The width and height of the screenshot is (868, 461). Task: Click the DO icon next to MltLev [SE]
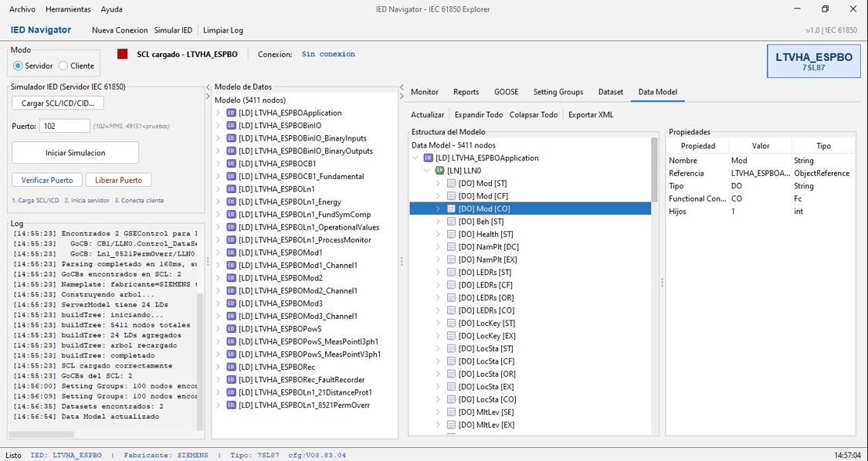451,412
